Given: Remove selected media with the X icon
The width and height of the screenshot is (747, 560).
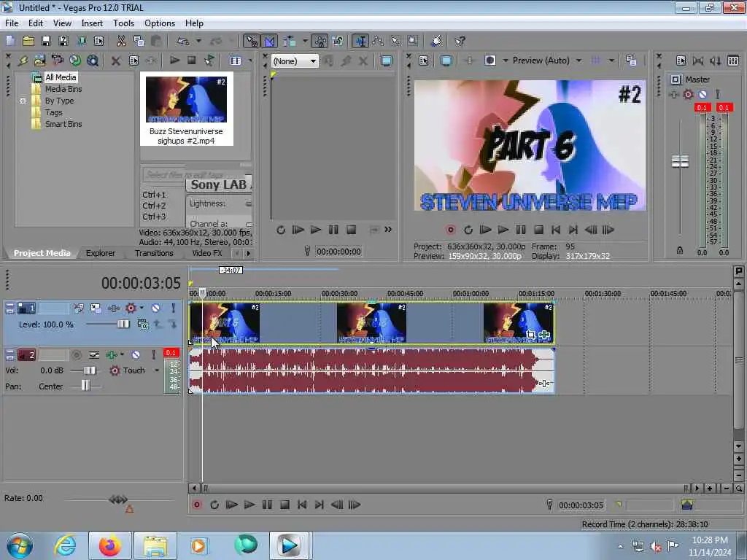Looking at the screenshot, I should 115,61.
